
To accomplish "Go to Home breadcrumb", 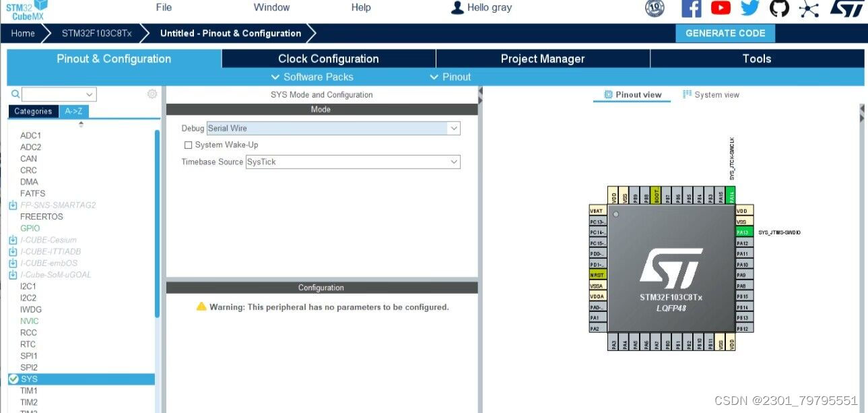I will coord(23,33).
